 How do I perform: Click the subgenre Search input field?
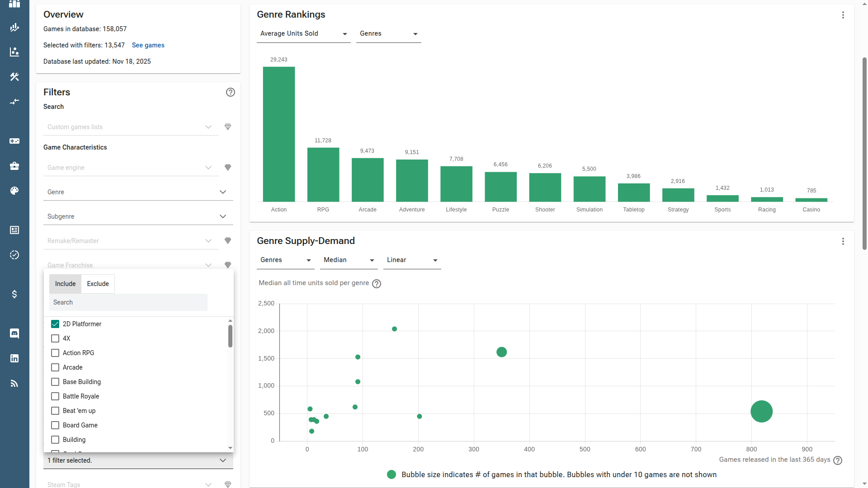(x=128, y=302)
